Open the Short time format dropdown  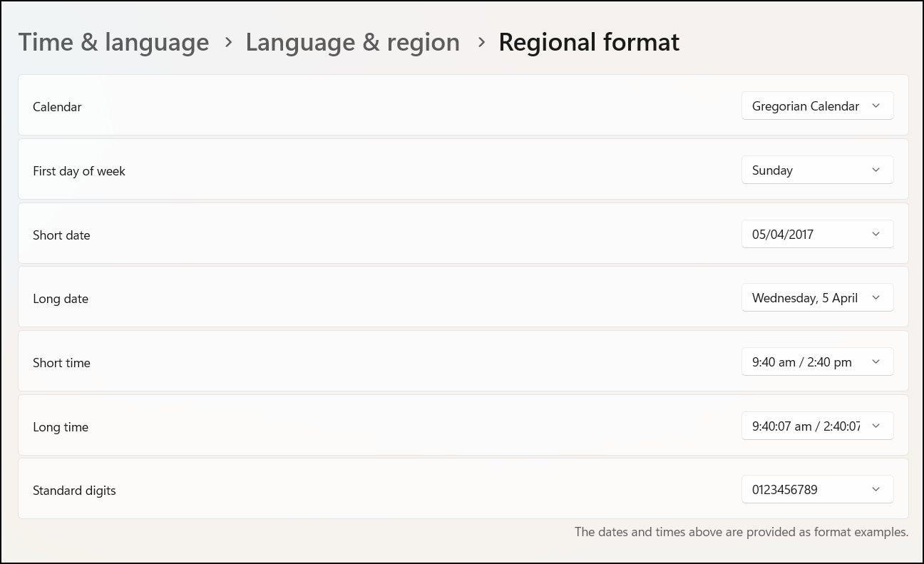pos(817,362)
